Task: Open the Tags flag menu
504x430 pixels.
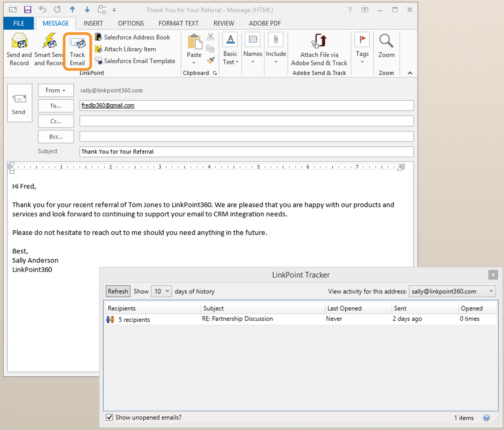Action: [362, 49]
